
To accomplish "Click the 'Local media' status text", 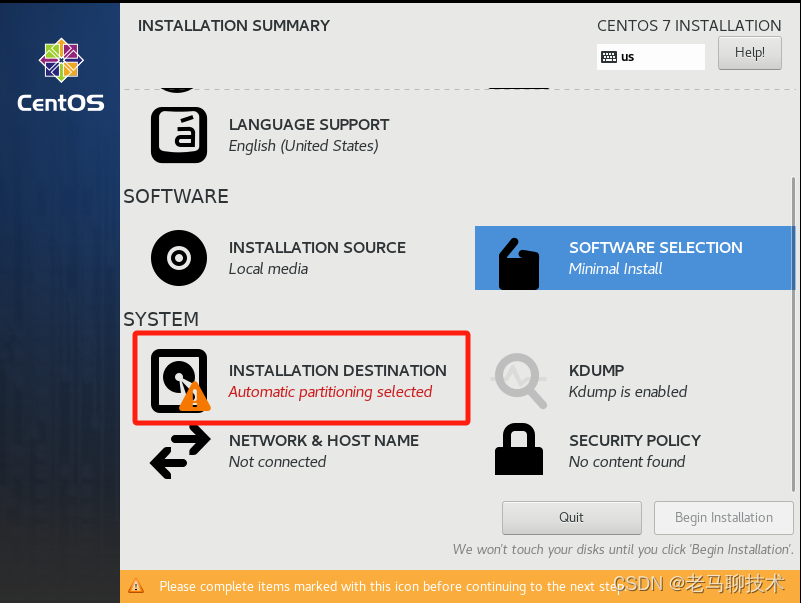I will pyautogui.click(x=268, y=269).
